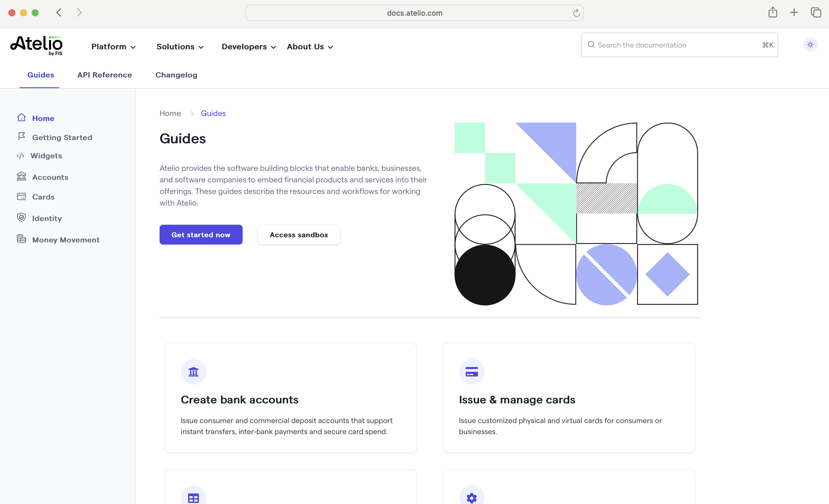Reload the page with the refresh icon

click(576, 13)
